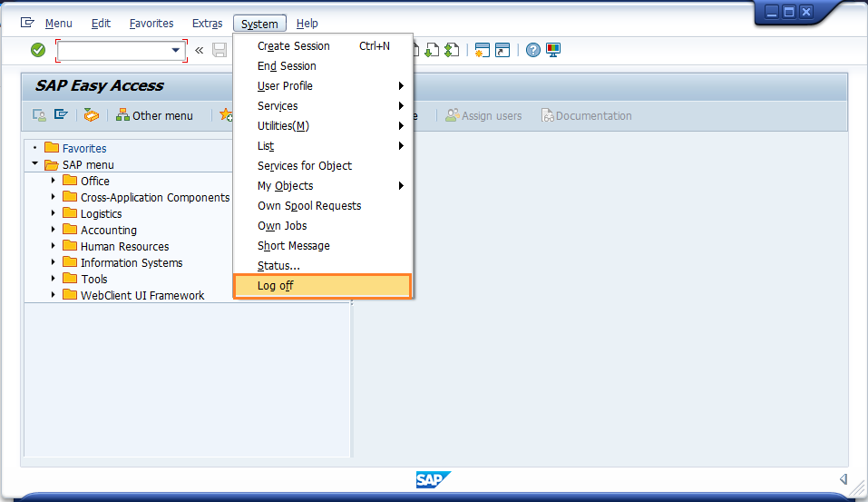Collapse the SAP menu tree node

click(34, 164)
